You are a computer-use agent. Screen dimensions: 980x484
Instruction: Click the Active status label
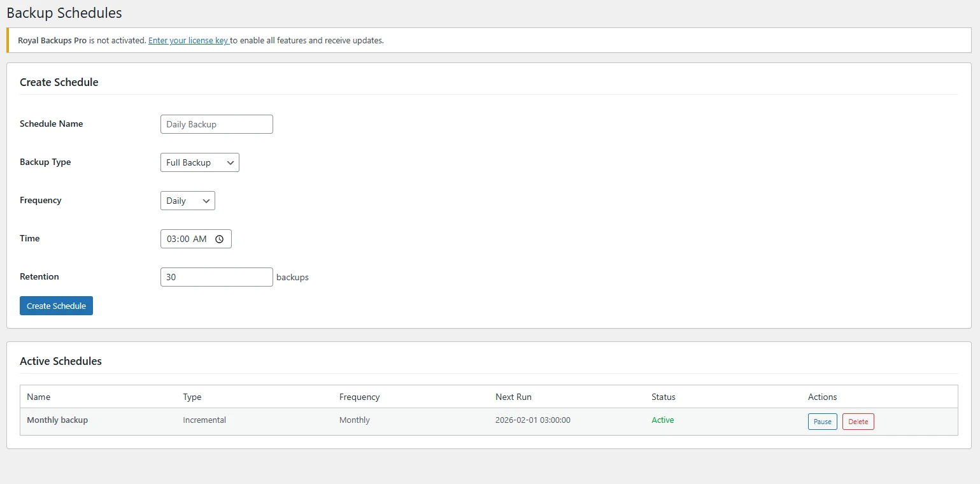[x=662, y=420]
